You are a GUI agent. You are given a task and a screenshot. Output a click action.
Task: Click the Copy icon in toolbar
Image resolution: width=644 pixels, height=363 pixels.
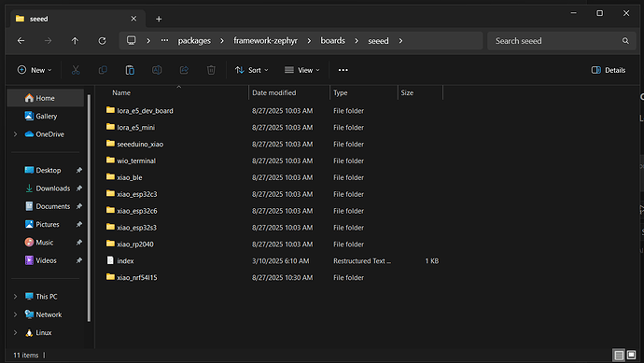click(103, 70)
